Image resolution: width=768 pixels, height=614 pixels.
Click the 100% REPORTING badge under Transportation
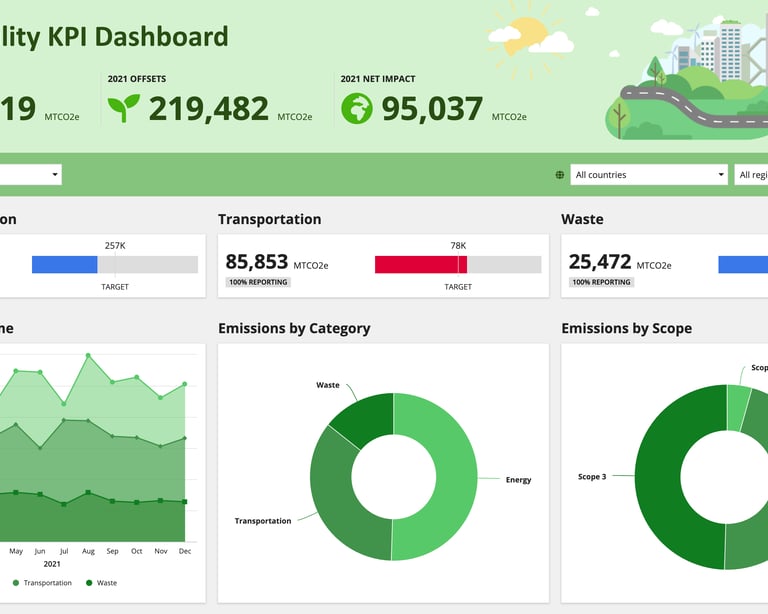click(x=258, y=282)
